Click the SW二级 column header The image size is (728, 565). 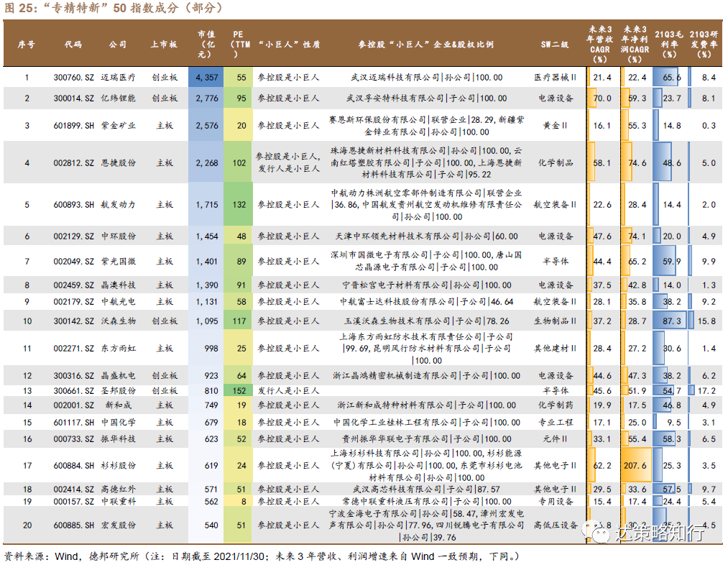click(x=554, y=45)
